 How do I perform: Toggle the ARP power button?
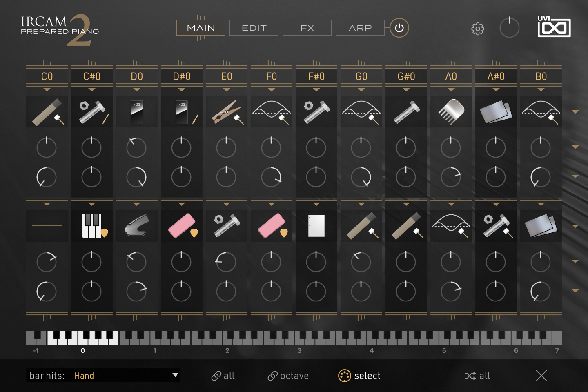(399, 28)
